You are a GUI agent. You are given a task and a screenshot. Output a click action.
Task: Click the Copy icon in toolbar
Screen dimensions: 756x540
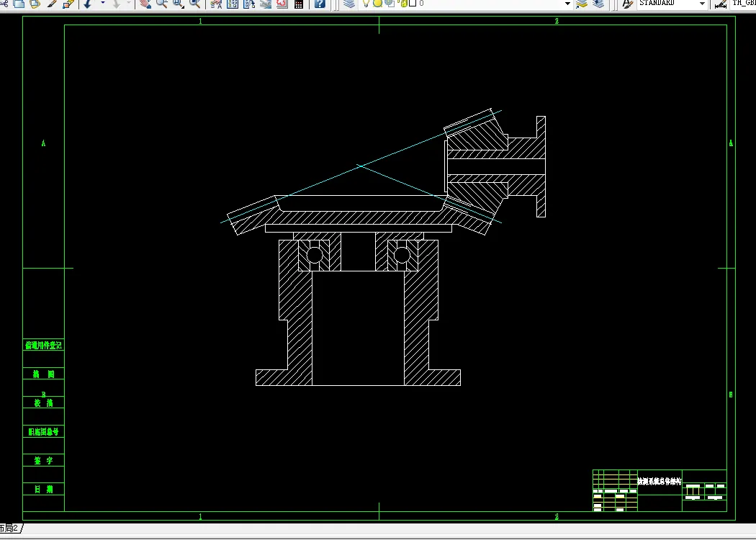pos(19,4)
